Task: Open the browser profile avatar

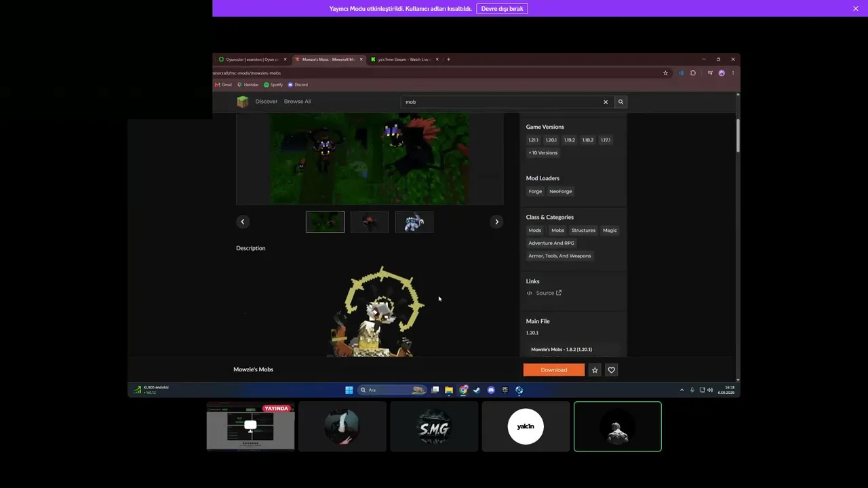Action: [722, 73]
